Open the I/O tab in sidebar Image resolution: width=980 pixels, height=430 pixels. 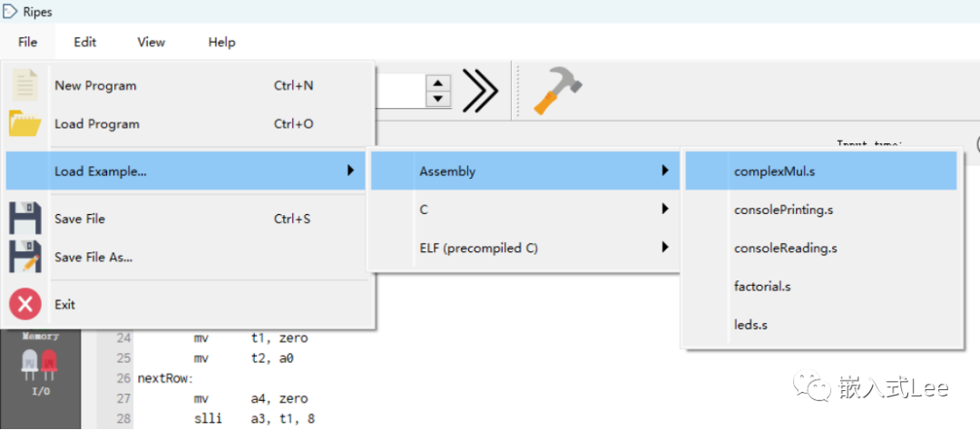[x=40, y=372]
